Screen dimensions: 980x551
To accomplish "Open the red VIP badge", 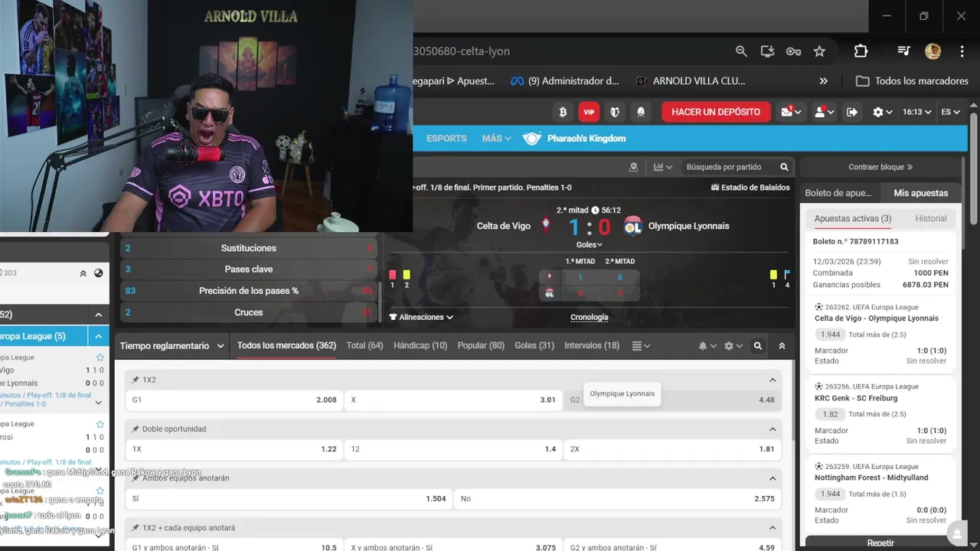I will pyautogui.click(x=589, y=112).
